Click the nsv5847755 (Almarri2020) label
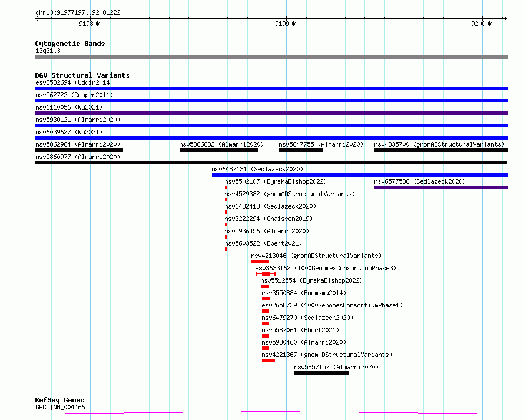The width and height of the screenshot is (524, 420). [x=321, y=144]
